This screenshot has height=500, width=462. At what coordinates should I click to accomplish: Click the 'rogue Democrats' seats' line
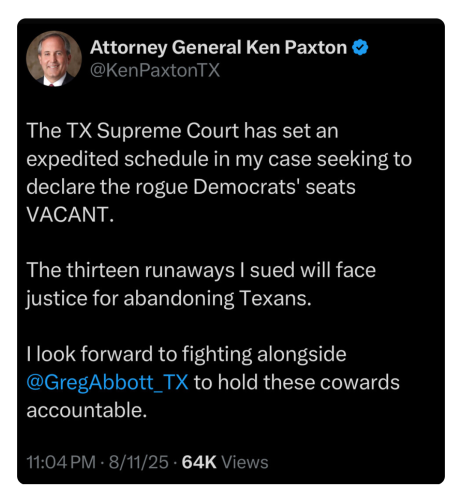[x=191, y=187]
